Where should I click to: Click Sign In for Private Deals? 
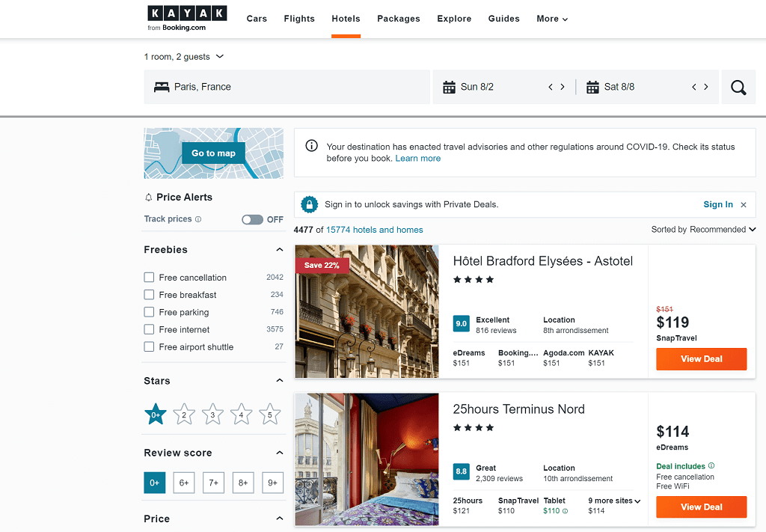[x=718, y=205]
